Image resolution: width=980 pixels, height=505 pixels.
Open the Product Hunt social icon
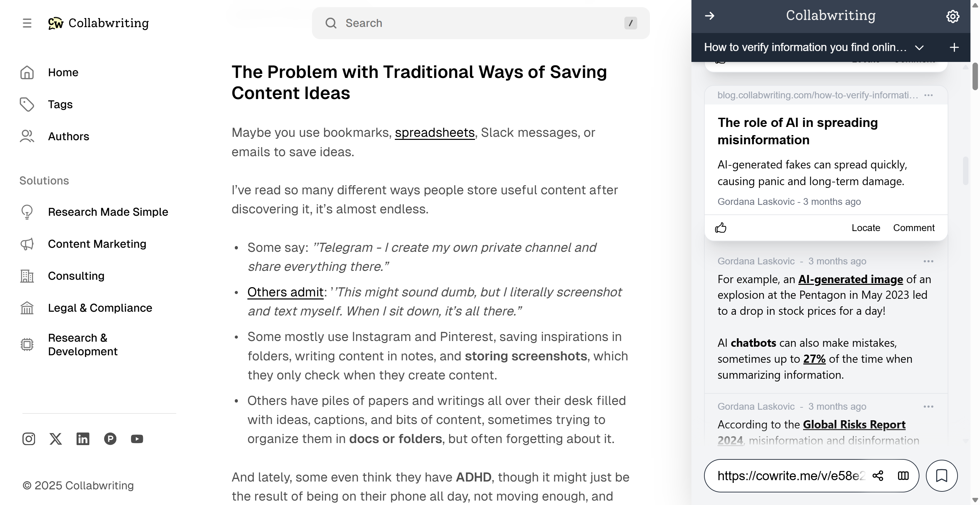coord(110,439)
